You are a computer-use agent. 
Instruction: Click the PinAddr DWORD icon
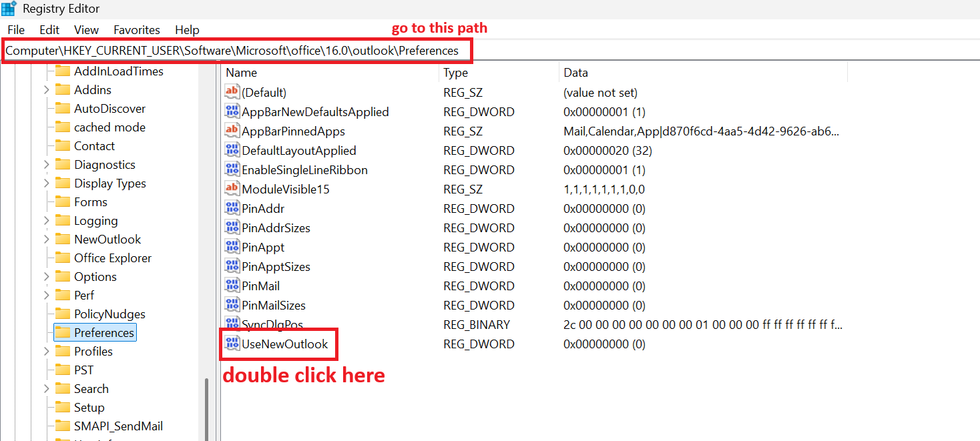pos(232,208)
